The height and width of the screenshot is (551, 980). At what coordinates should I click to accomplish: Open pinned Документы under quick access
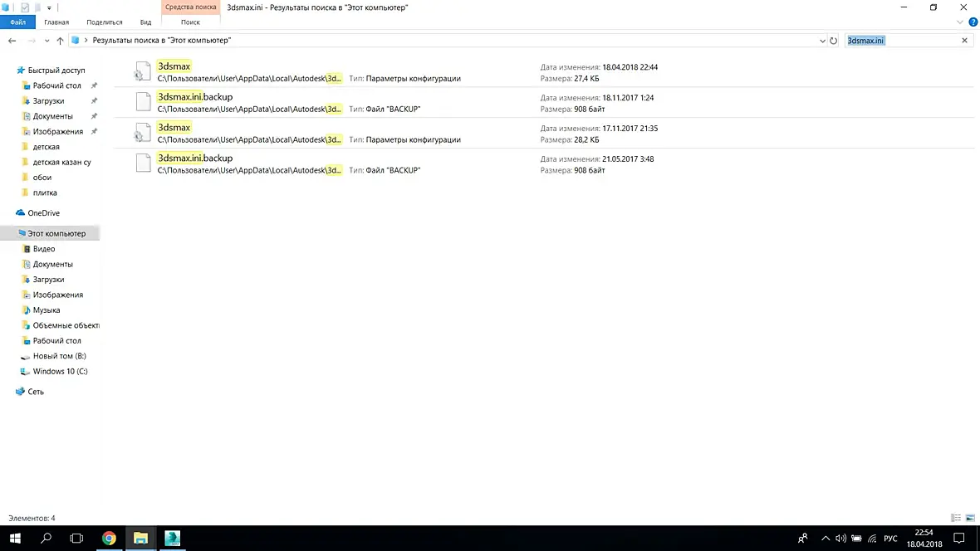(52, 116)
